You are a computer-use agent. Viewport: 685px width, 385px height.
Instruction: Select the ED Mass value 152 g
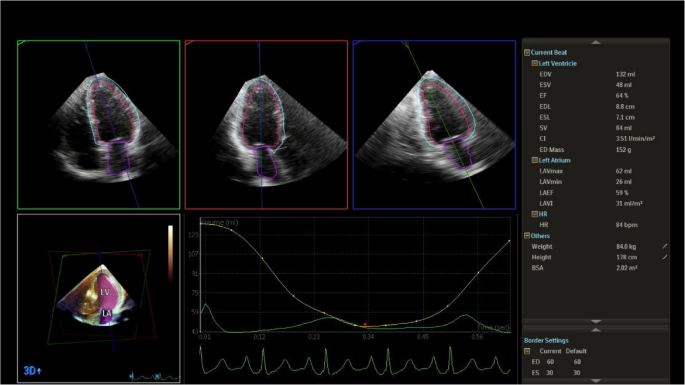tap(623, 149)
